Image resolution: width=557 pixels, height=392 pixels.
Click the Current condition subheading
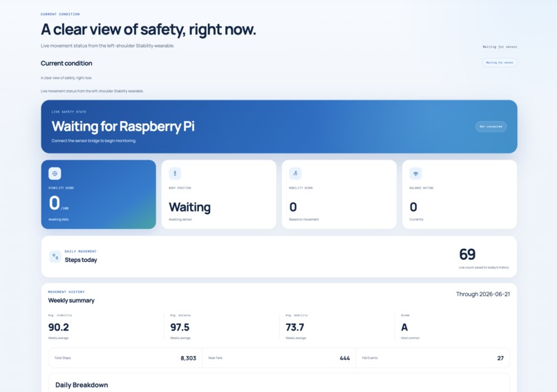click(x=66, y=64)
